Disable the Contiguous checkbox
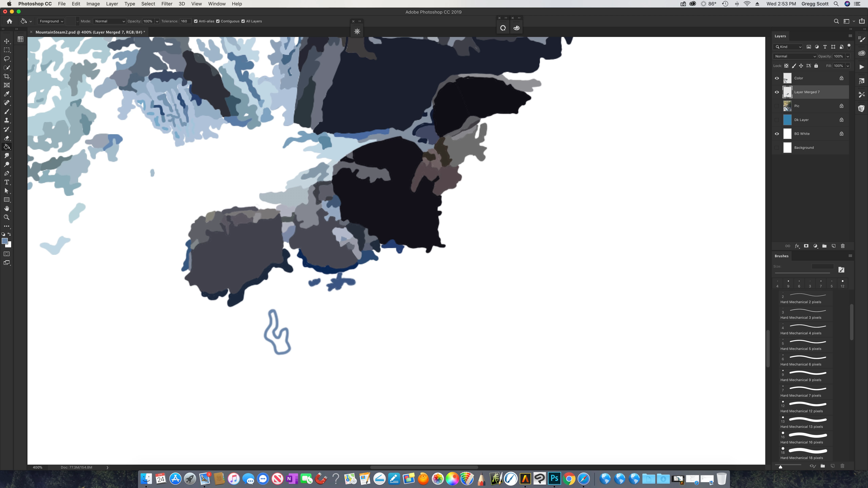 tap(218, 21)
